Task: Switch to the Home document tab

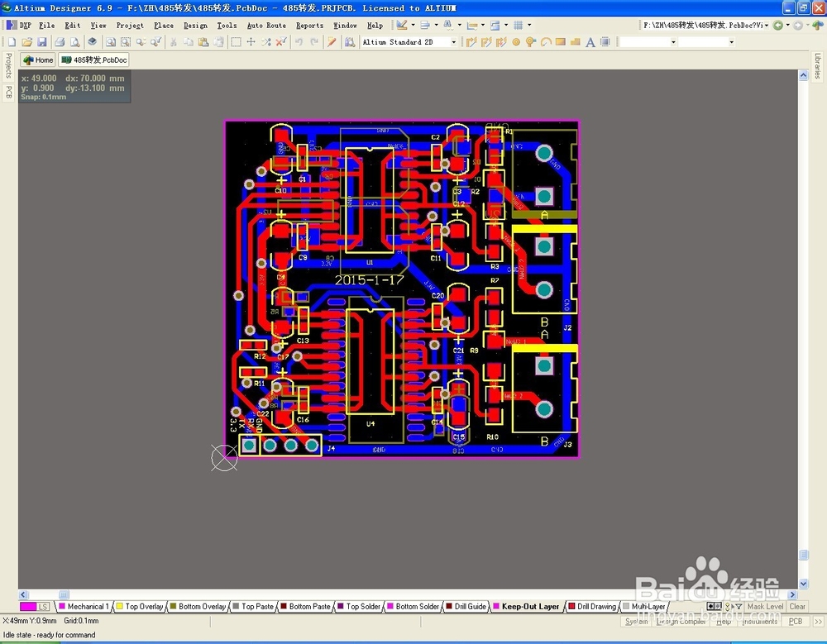Action: click(37, 60)
